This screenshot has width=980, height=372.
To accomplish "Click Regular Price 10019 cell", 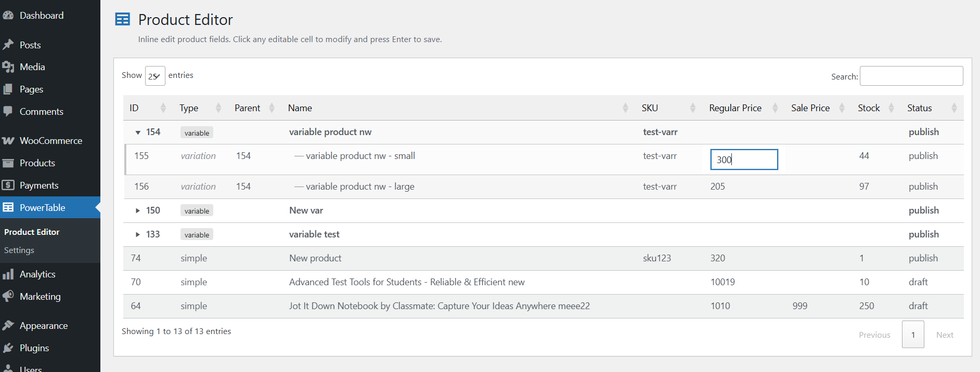I will point(723,282).
